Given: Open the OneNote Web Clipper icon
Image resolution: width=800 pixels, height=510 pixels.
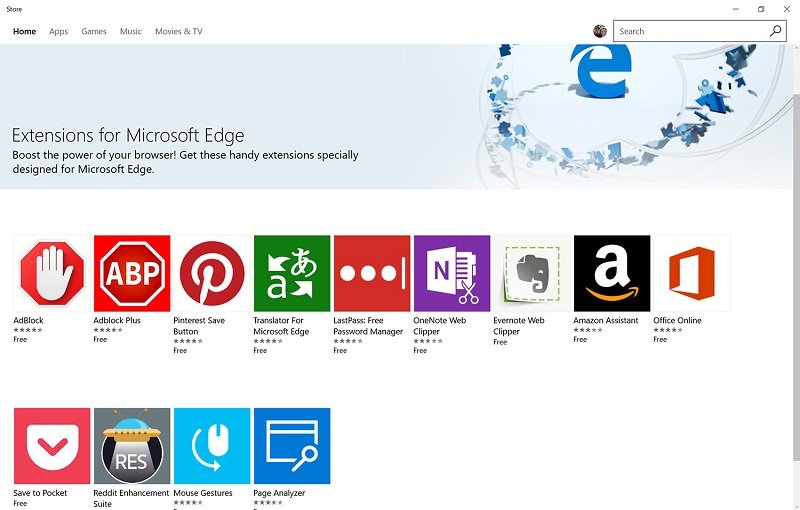Looking at the screenshot, I should 452,273.
